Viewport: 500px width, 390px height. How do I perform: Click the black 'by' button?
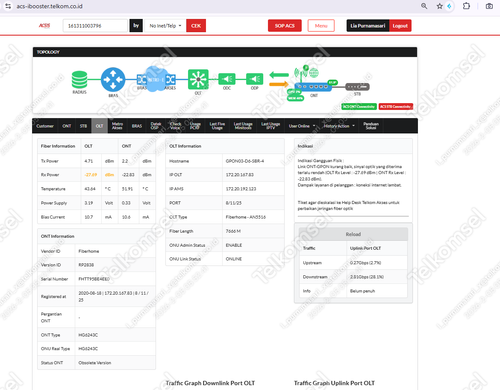point(136,26)
